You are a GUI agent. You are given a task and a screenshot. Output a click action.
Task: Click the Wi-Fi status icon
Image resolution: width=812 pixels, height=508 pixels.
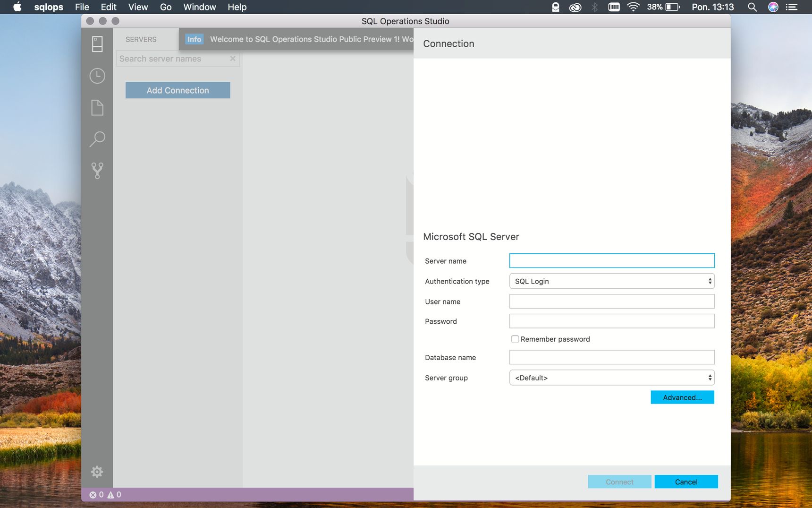[633, 7]
